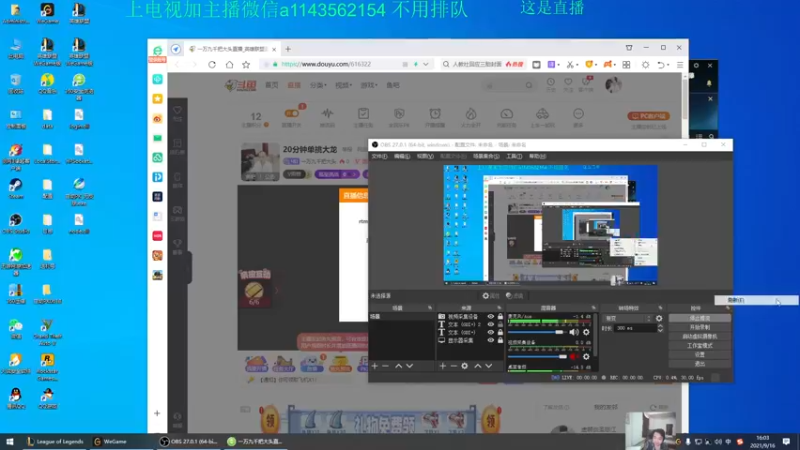Adjust the microphone volume slider
The image size is (800, 450).
coord(537,332)
